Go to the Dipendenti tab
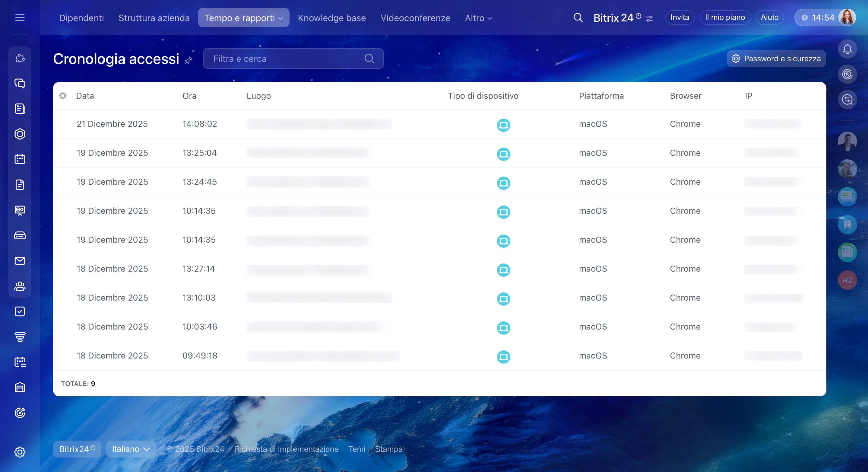The image size is (868, 472). pyautogui.click(x=81, y=18)
